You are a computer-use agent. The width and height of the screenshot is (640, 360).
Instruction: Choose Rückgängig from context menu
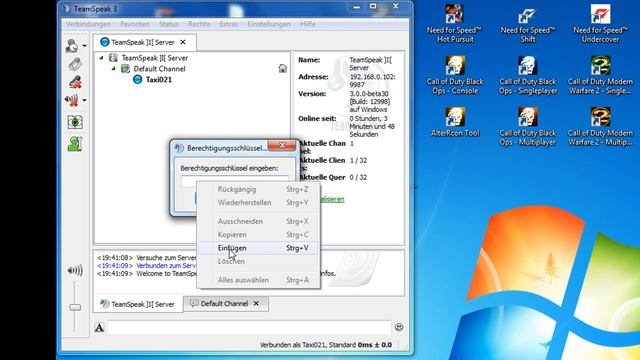[x=258, y=189]
